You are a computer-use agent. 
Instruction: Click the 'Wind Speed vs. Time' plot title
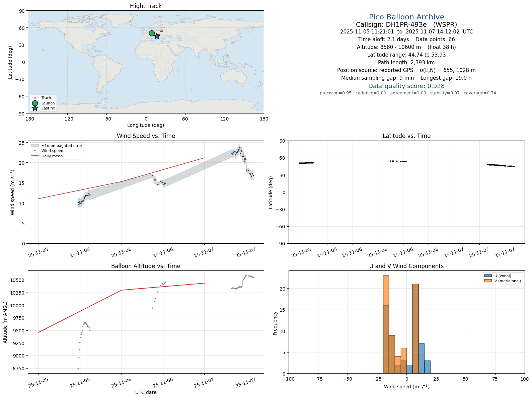146,136
